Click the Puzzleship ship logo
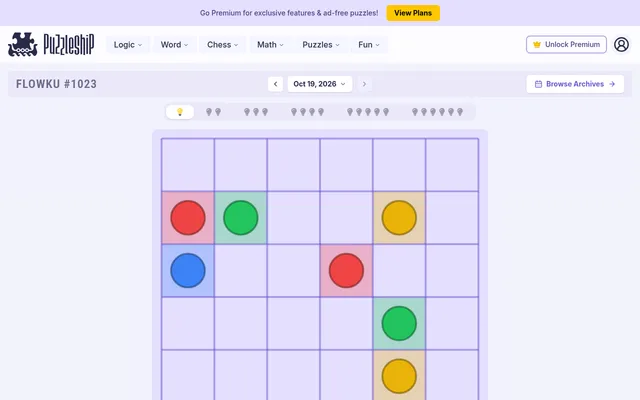Image resolution: width=640 pixels, height=400 pixels. point(23,44)
